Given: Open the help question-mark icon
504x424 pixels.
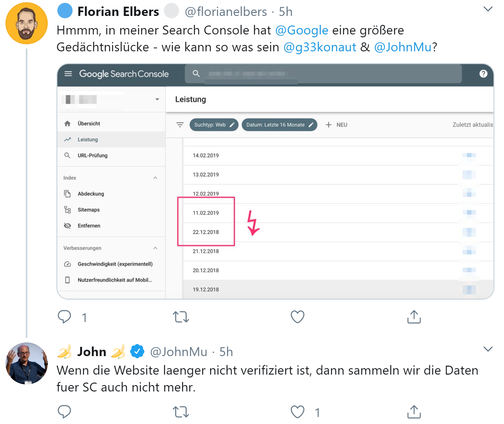Looking at the screenshot, I should pyautogui.click(x=483, y=74).
